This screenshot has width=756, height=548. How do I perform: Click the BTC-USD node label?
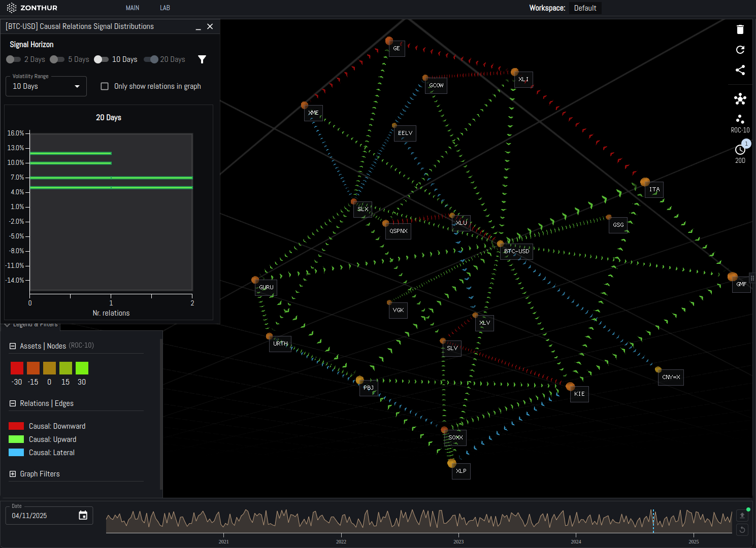pyautogui.click(x=516, y=251)
